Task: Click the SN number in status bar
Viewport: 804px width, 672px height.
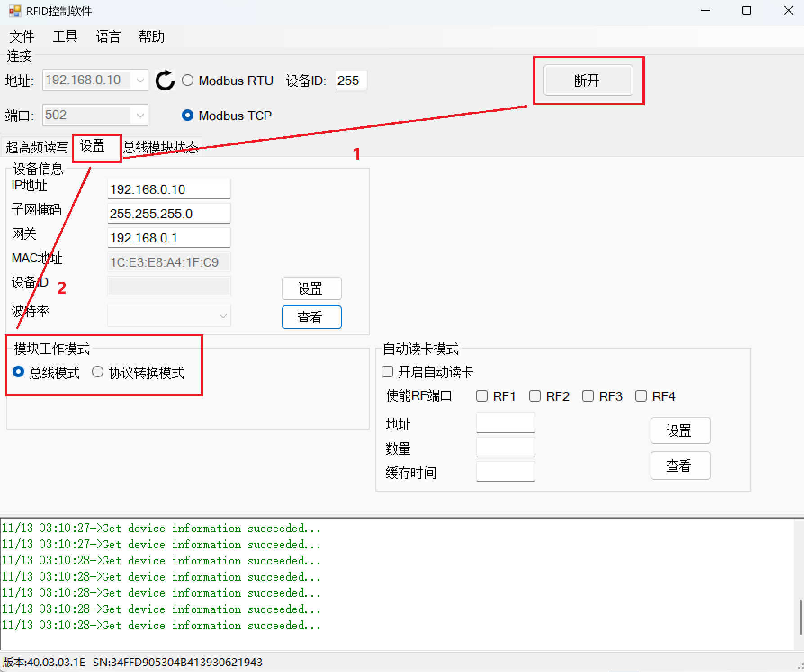Action: tap(177, 662)
